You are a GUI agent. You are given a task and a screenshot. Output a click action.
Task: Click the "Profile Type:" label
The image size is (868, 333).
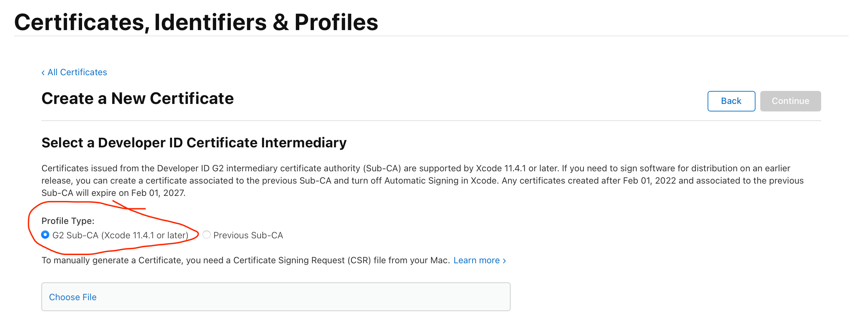pos(68,221)
